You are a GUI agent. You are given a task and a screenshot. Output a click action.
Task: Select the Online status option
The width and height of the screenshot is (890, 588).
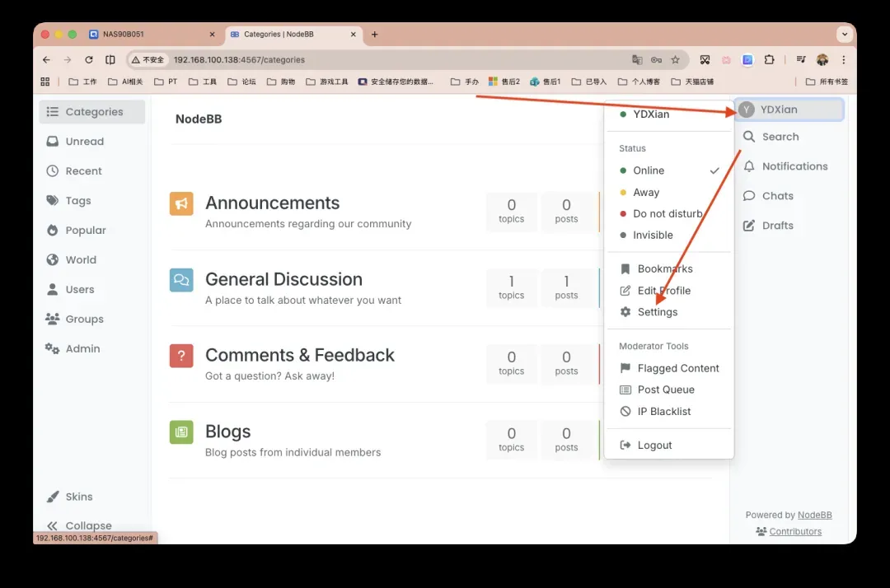(x=649, y=170)
